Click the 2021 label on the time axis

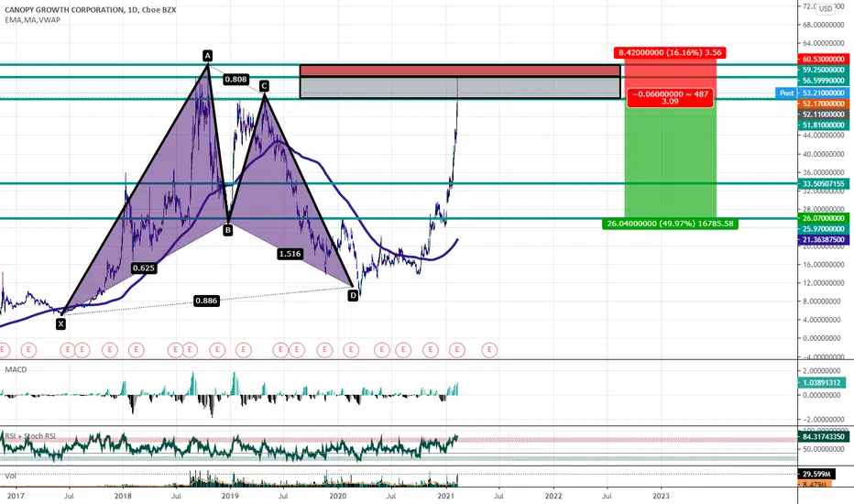click(445, 496)
